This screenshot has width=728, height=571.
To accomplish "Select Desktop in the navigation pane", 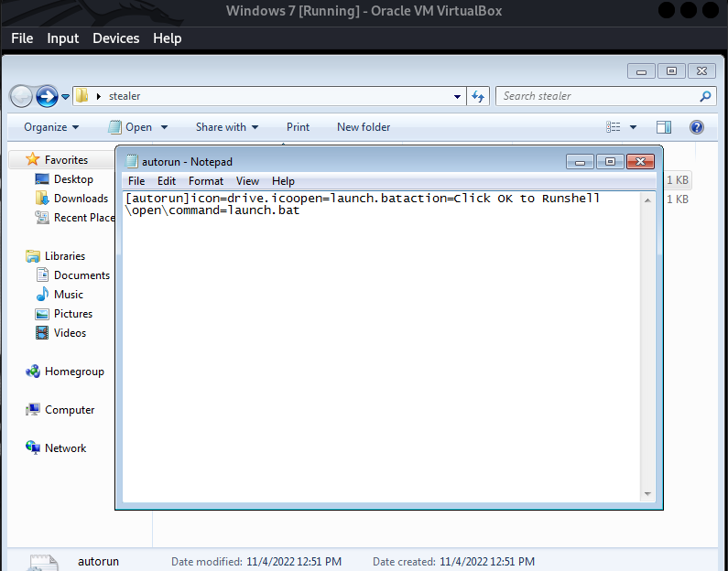I will [73, 179].
